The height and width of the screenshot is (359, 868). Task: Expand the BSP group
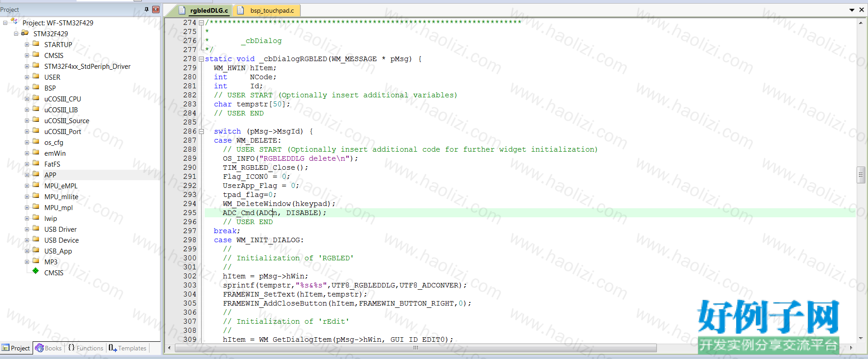click(x=27, y=88)
